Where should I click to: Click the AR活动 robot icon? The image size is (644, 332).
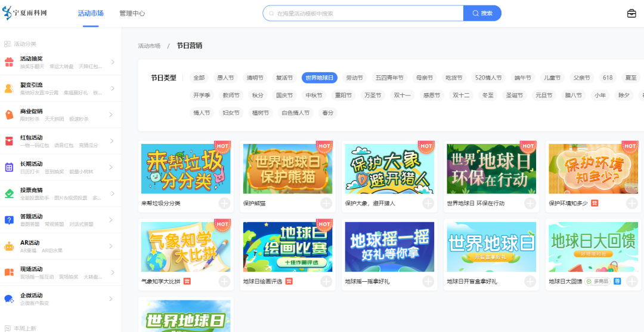point(9,246)
